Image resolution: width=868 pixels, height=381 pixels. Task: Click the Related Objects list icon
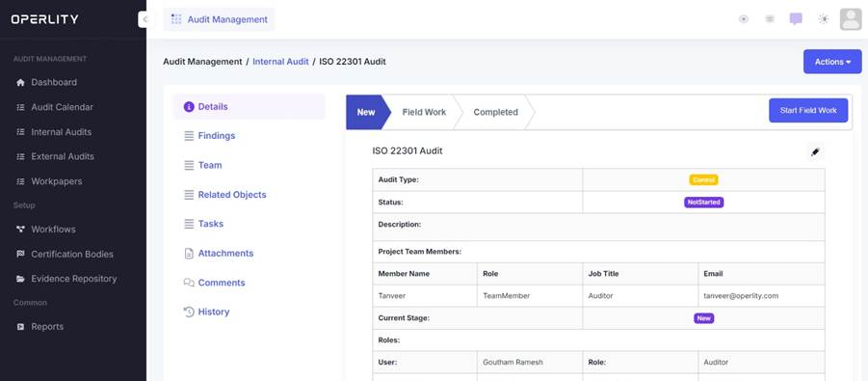point(189,195)
